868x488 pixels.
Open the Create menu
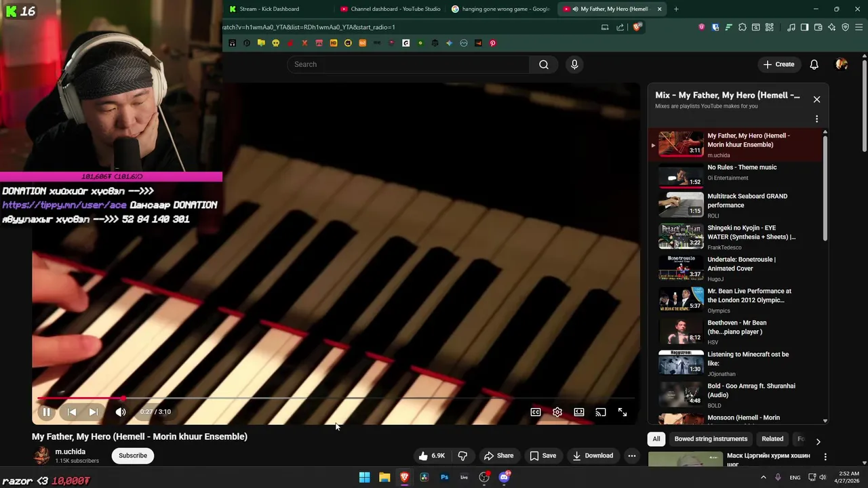pyautogui.click(x=778, y=64)
